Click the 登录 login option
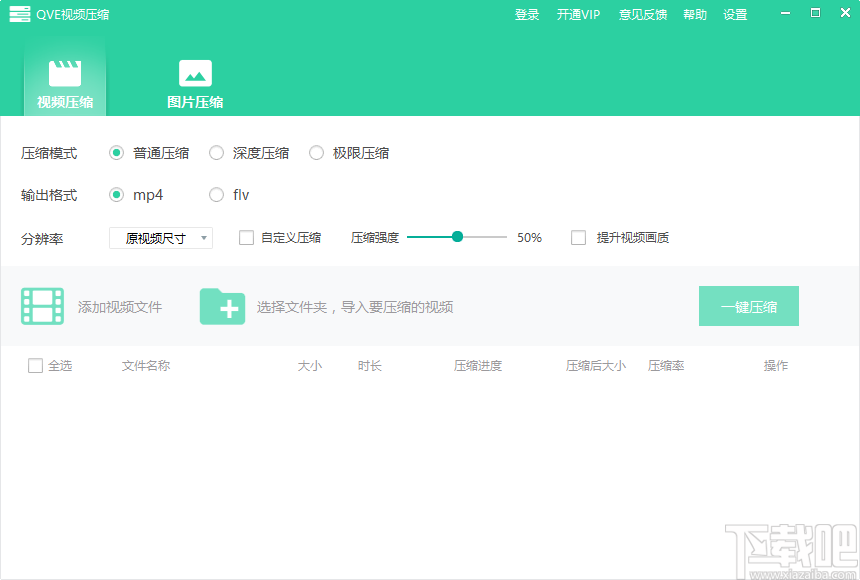The image size is (860, 580). pyautogui.click(x=527, y=14)
